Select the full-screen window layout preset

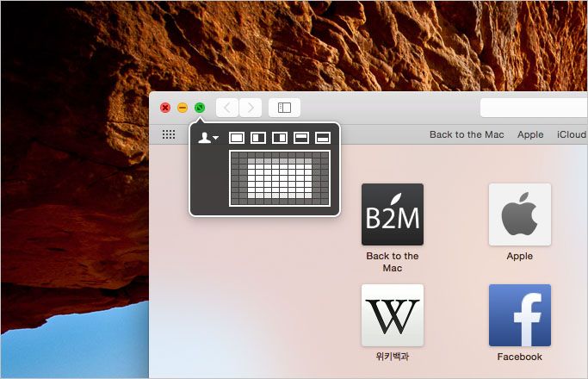(236, 138)
